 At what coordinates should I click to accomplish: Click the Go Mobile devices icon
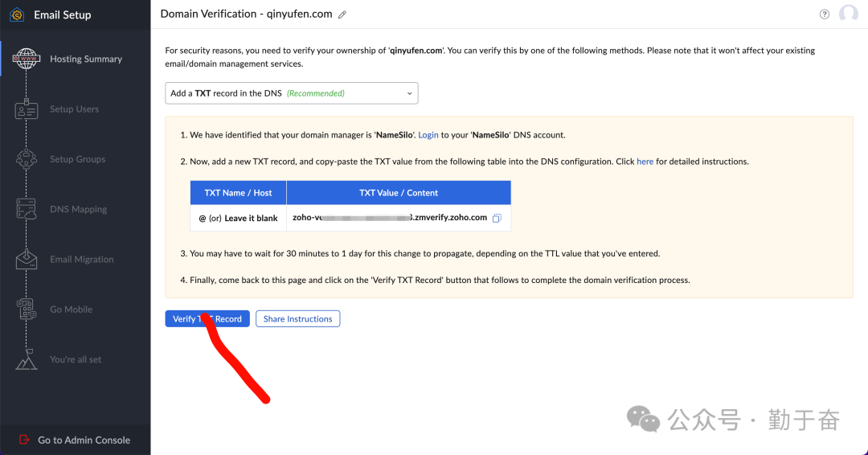click(27, 309)
